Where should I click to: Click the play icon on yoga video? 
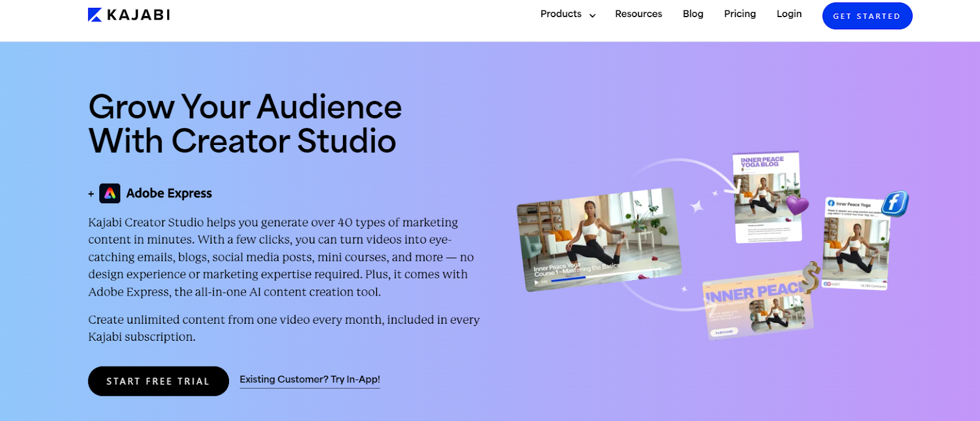pos(537,283)
